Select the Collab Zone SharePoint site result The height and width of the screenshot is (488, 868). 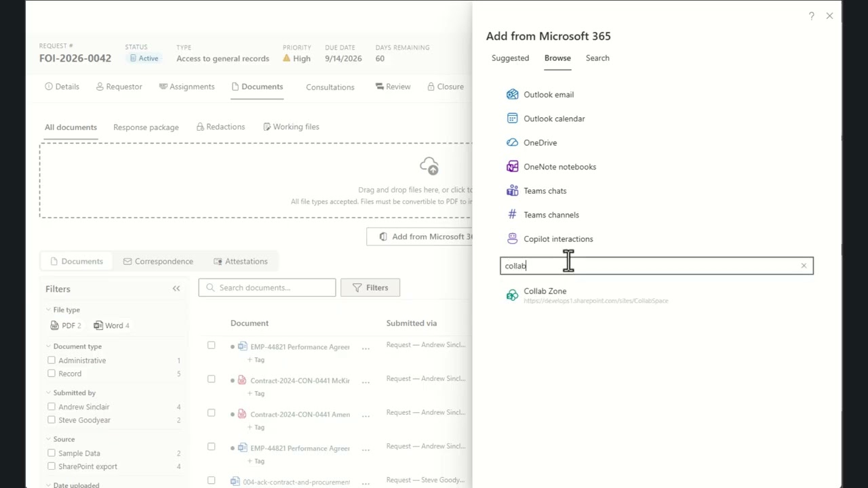[x=587, y=296]
